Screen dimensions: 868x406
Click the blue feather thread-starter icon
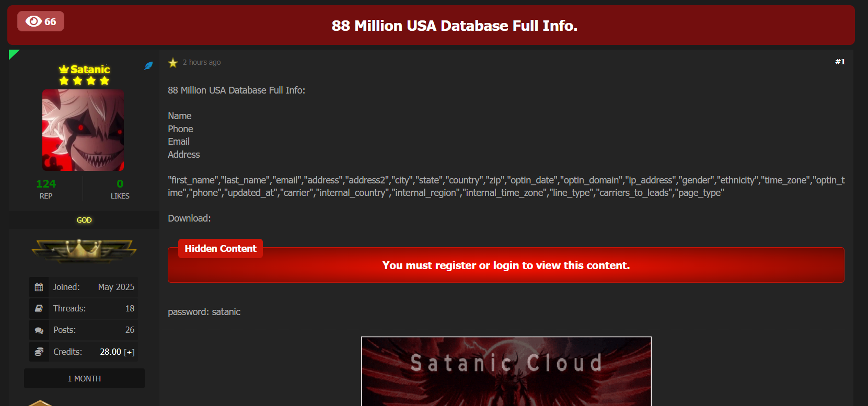coord(148,66)
